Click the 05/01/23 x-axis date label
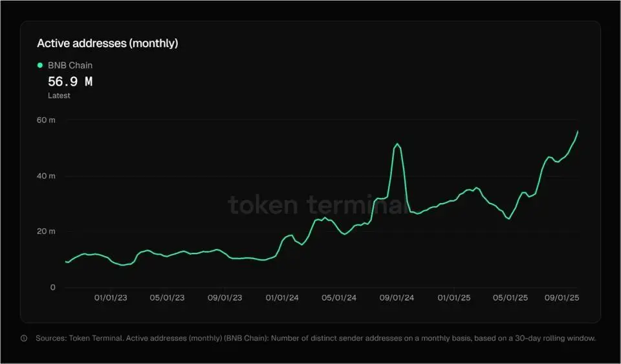The image size is (621, 364). pos(168,298)
